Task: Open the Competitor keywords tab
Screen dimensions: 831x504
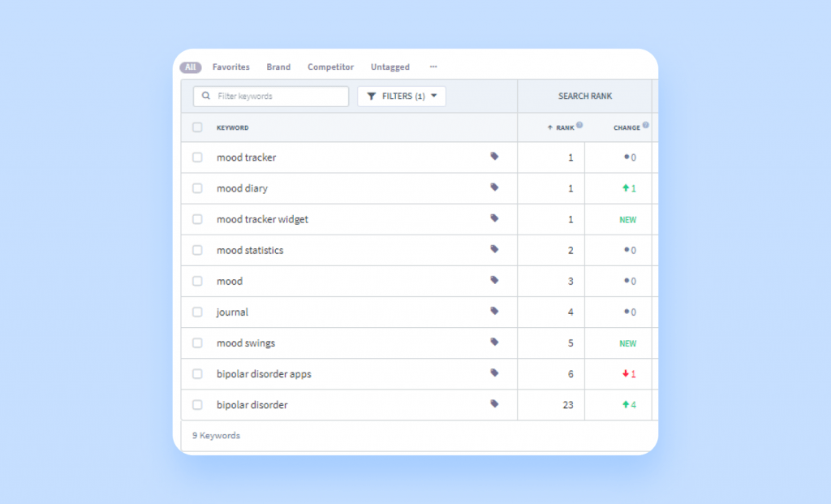Action: tap(330, 67)
